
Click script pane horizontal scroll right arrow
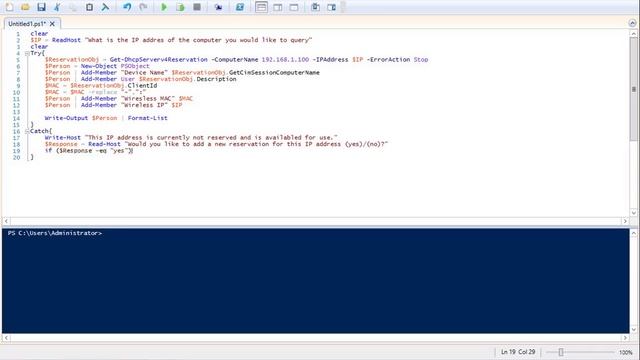tap(625, 221)
